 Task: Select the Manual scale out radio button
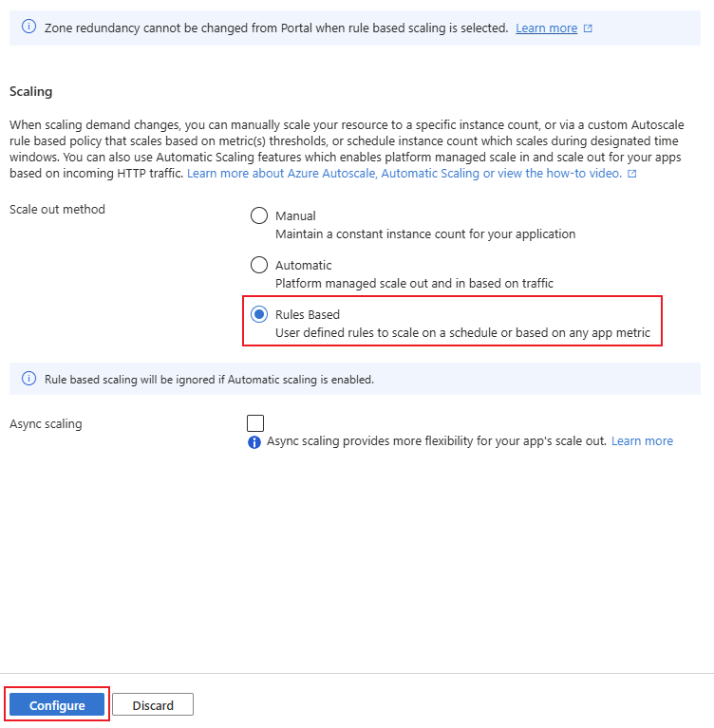pyautogui.click(x=259, y=215)
